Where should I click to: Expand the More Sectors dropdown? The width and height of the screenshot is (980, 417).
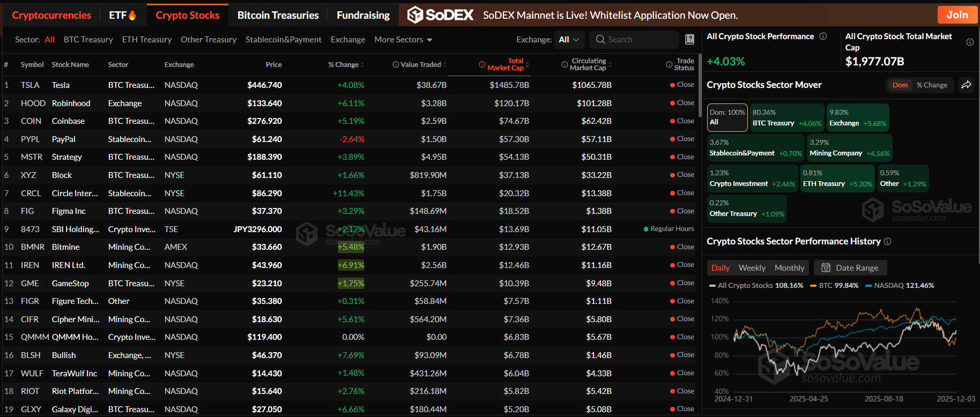tap(403, 40)
